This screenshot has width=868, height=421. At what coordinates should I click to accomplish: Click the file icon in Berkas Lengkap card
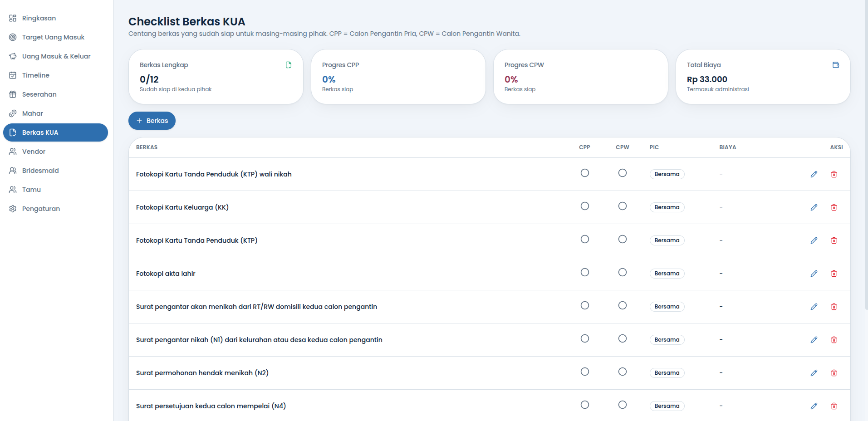coord(289,65)
